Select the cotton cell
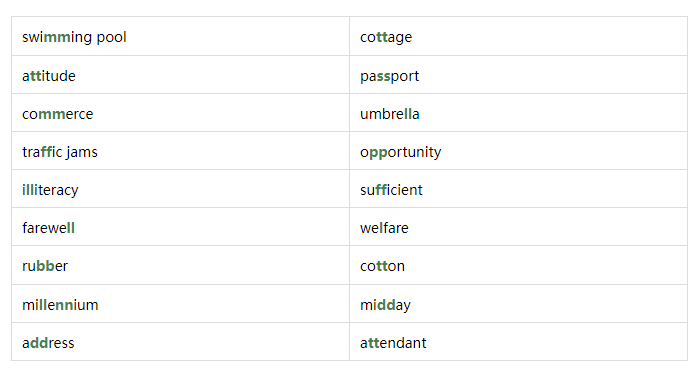 coord(518,265)
